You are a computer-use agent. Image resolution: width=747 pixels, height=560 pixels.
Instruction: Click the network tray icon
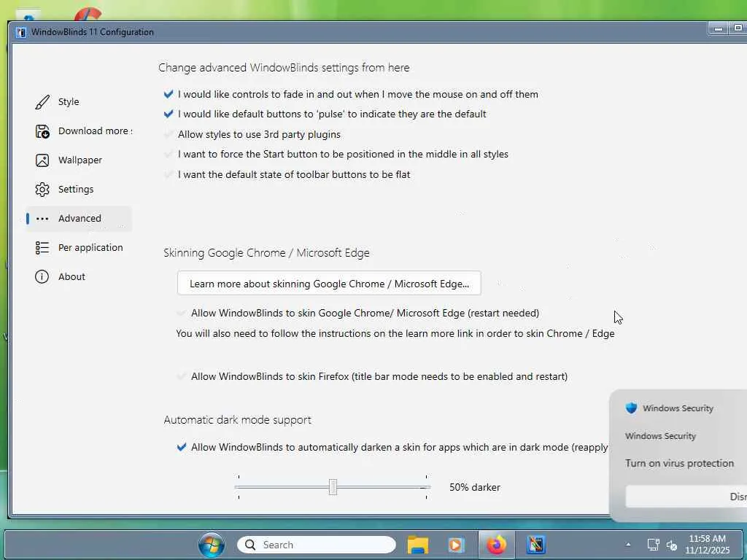[x=653, y=545]
